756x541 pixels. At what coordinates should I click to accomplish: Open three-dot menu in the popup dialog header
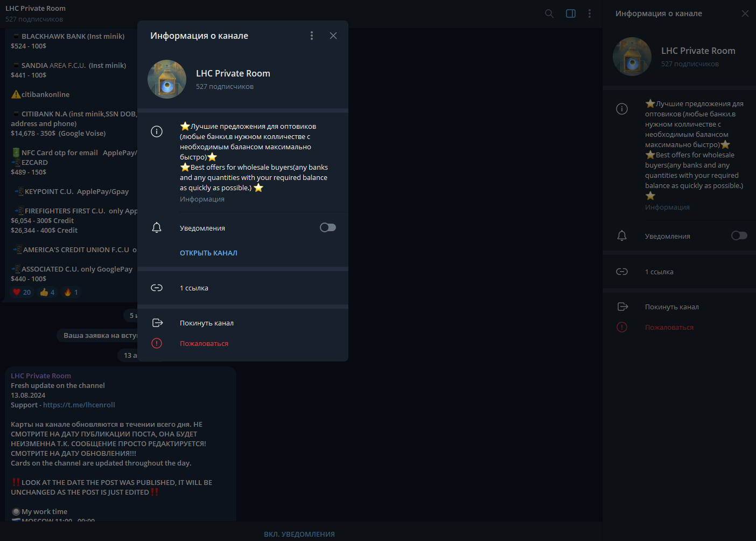pyautogui.click(x=312, y=36)
